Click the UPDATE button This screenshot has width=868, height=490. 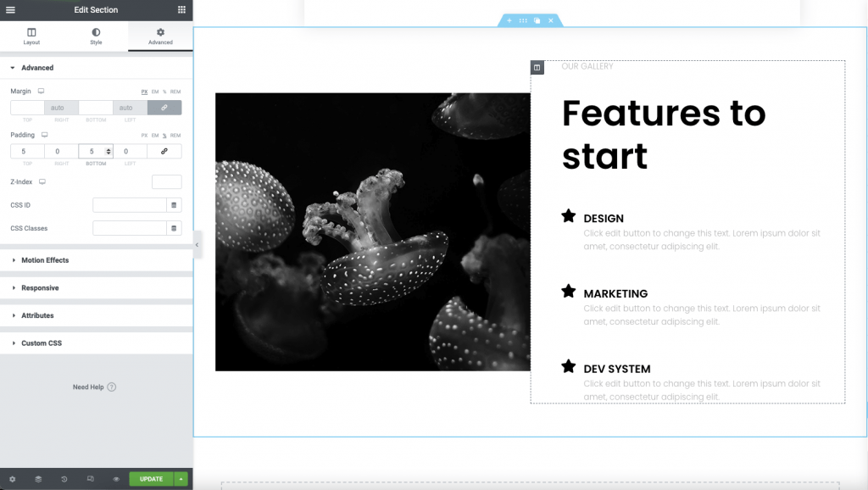click(x=151, y=479)
